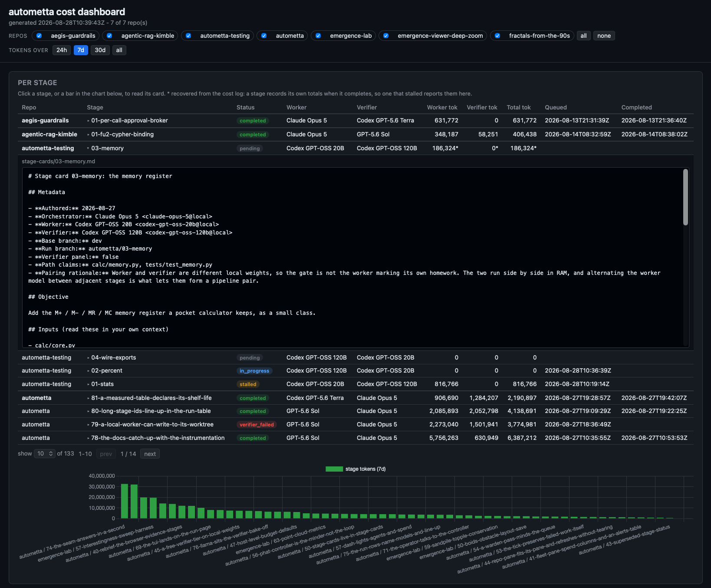This screenshot has height=588, width=711.
Task: Expand the 01-fu2-cypher-binding stage row
Action: 122,134
